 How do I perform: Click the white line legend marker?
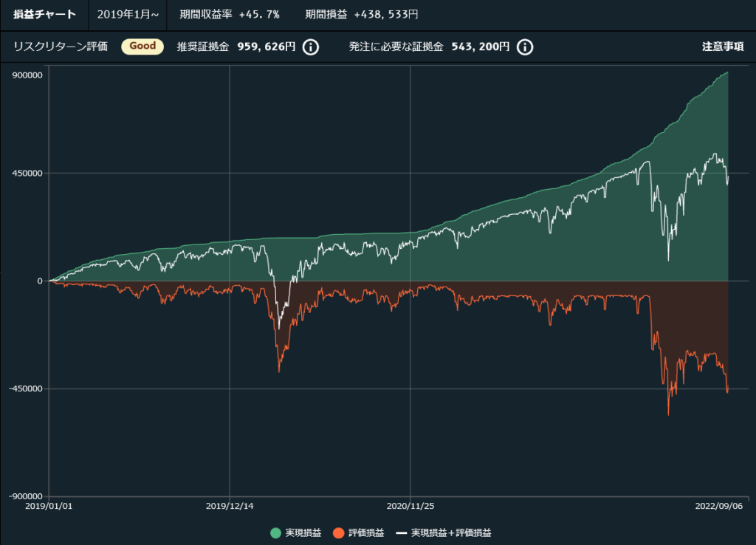coord(402,532)
